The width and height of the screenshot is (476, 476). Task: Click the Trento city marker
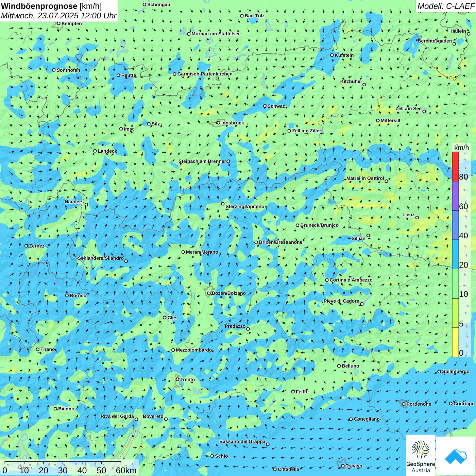[x=177, y=379]
